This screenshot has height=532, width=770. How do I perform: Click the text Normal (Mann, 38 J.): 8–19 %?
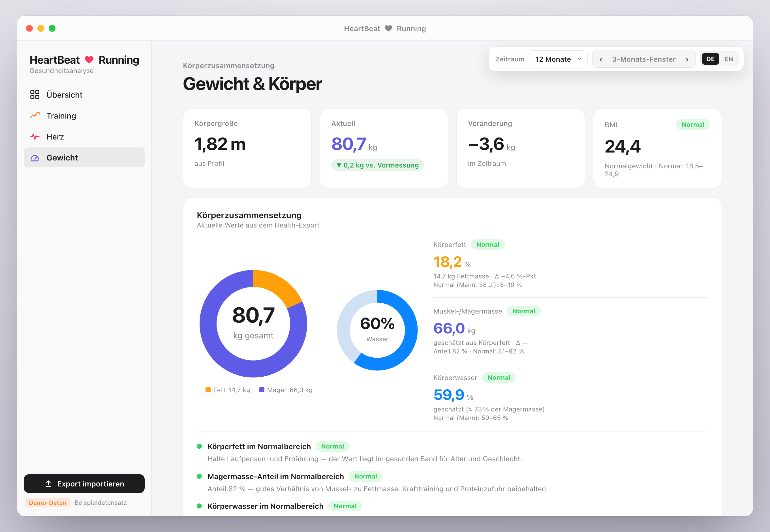pyautogui.click(x=478, y=285)
